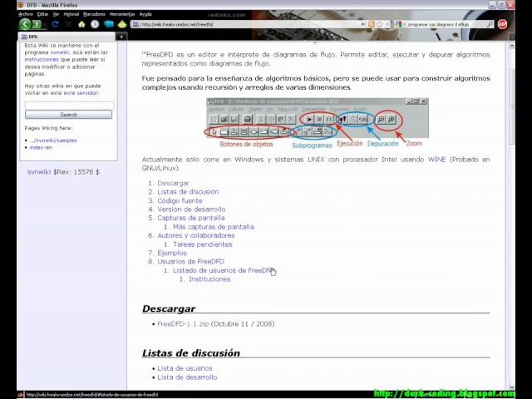Go to Versión de desarrollo contents entry
The image size is (532, 399).
point(191,209)
